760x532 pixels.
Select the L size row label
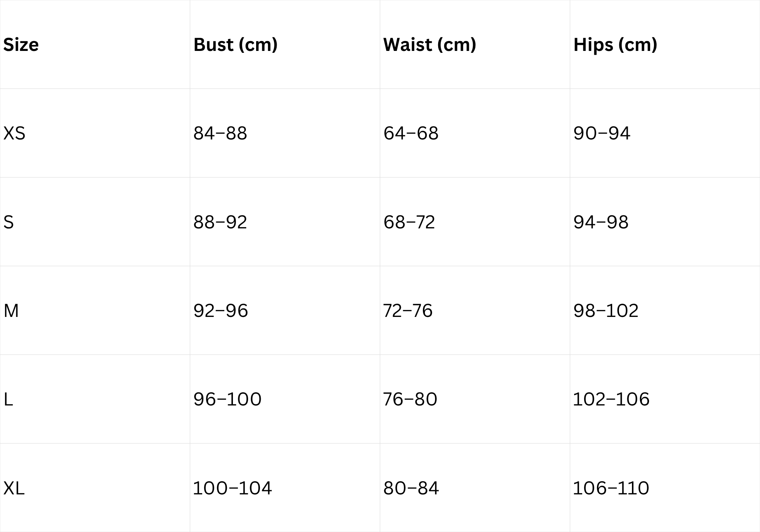coord(8,399)
